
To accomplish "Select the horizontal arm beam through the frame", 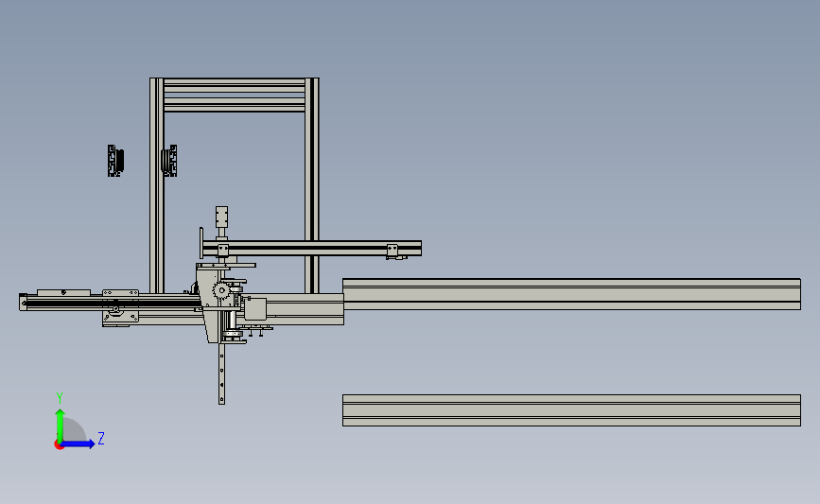I will (x=312, y=249).
